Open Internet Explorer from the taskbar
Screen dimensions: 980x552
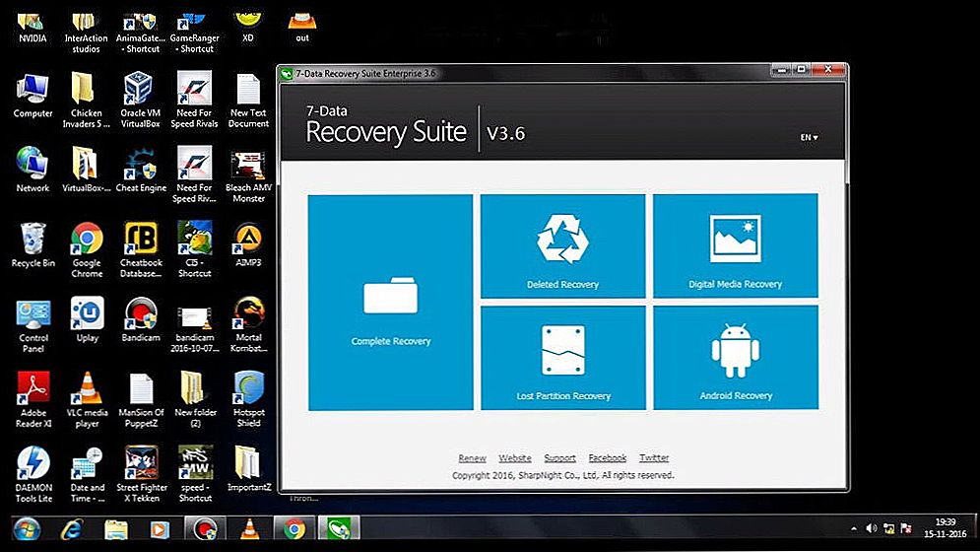[x=72, y=529]
